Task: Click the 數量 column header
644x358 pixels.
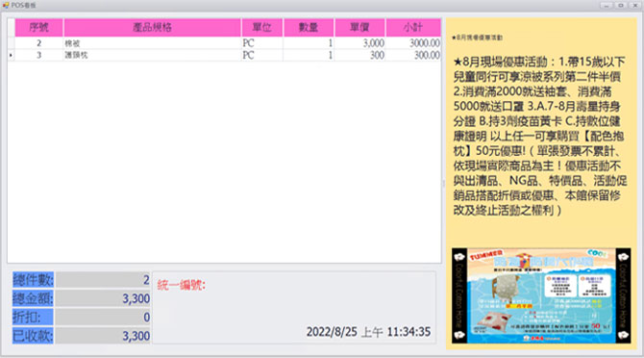Action: [x=309, y=28]
